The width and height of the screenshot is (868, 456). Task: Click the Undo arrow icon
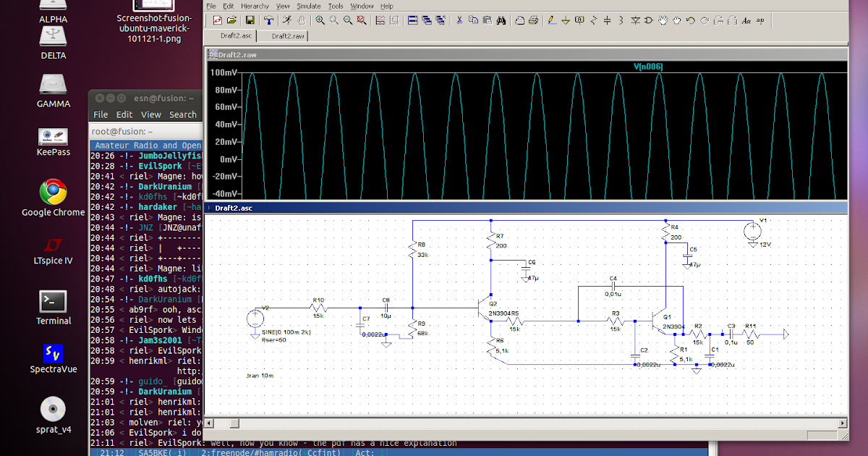click(x=690, y=20)
